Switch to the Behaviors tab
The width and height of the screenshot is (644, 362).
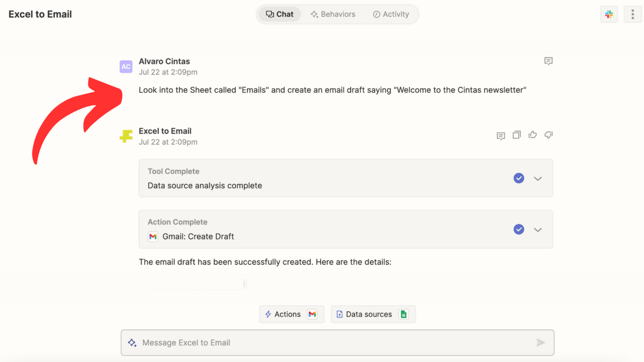pos(333,14)
